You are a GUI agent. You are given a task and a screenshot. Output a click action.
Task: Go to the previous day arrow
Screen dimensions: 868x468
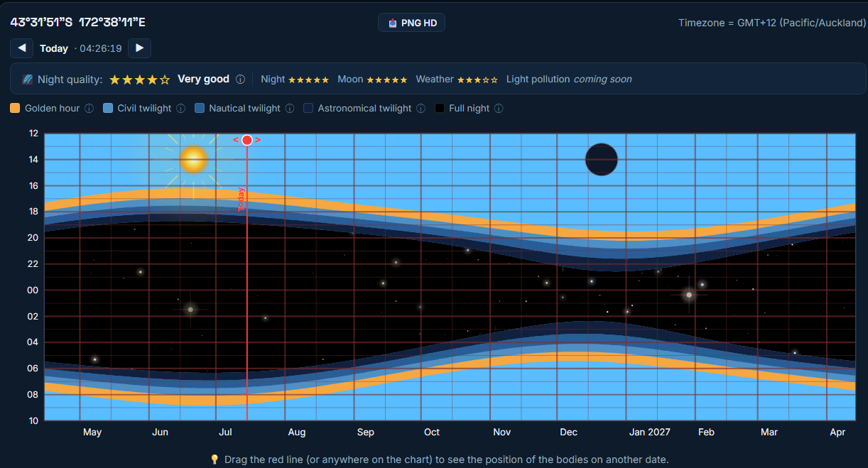point(22,48)
